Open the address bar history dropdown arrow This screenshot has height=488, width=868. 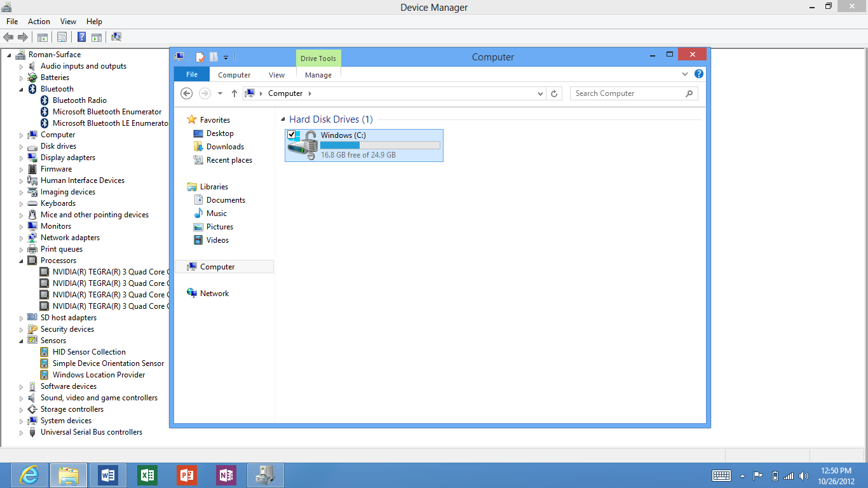point(541,93)
